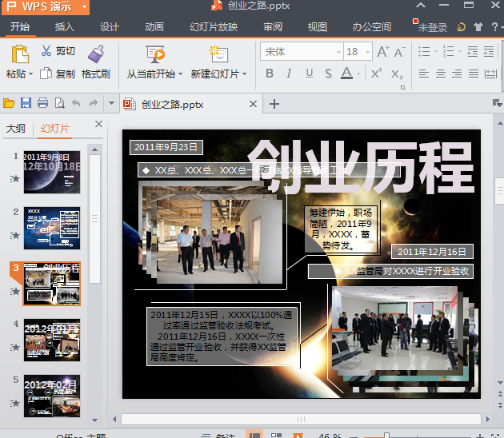Decrease the indent level
The width and height of the screenshot is (504, 438).
point(473,51)
